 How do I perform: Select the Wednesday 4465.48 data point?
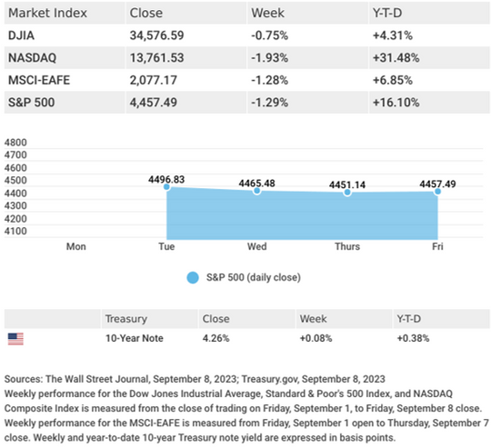[x=256, y=191]
